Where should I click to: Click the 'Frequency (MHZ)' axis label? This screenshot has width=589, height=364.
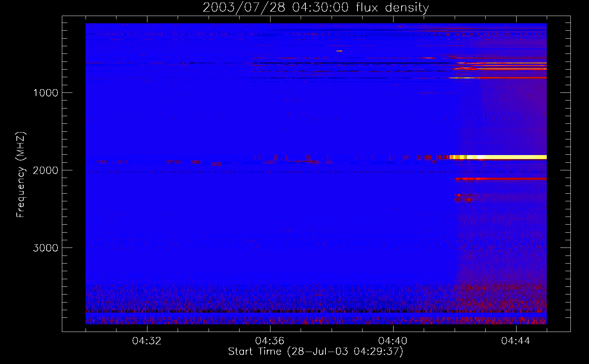pos(21,175)
